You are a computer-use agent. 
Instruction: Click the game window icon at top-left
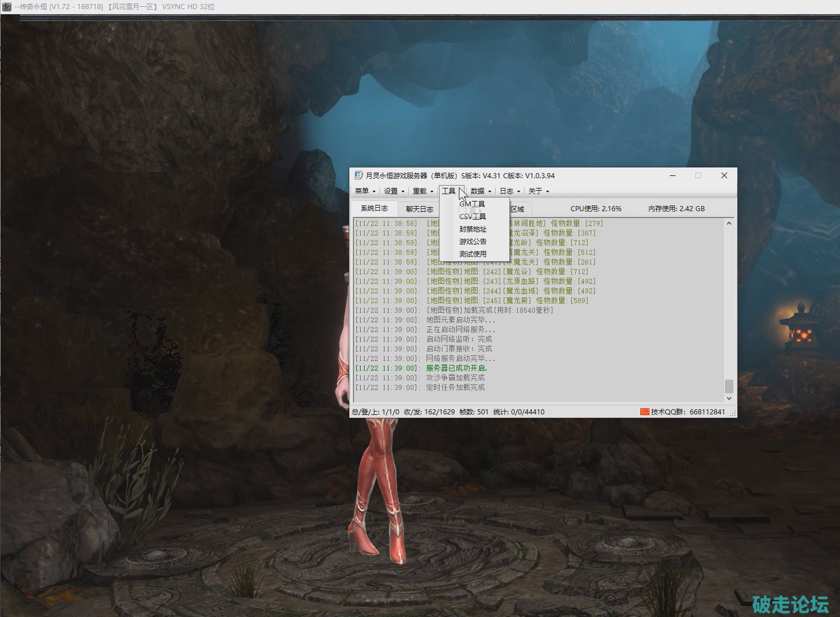click(x=6, y=7)
